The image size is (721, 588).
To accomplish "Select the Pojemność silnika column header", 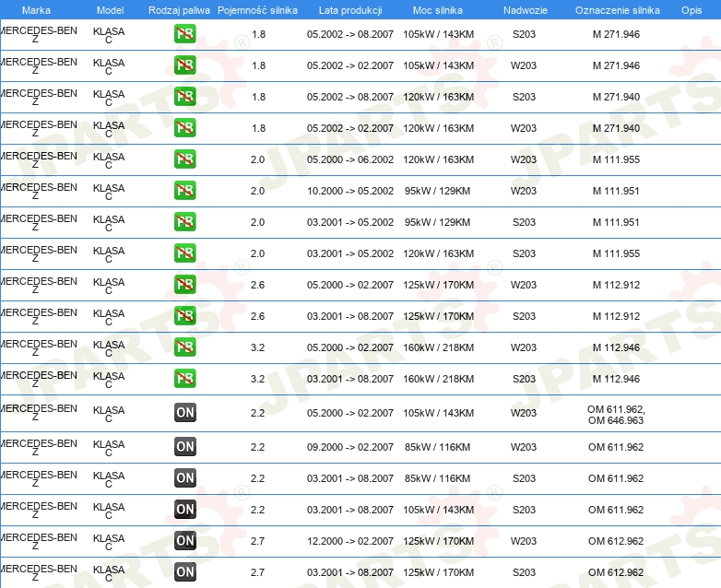I will pos(257,10).
